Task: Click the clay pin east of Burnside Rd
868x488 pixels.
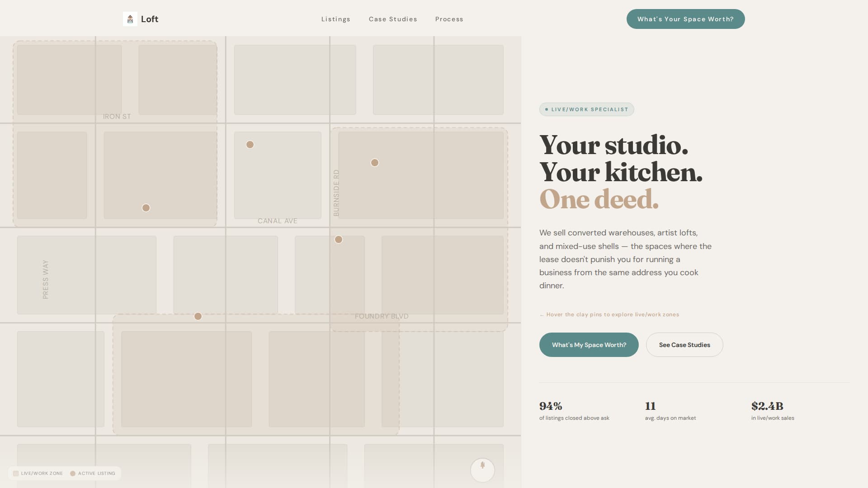Action: pyautogui.click(x=374, y=162)
